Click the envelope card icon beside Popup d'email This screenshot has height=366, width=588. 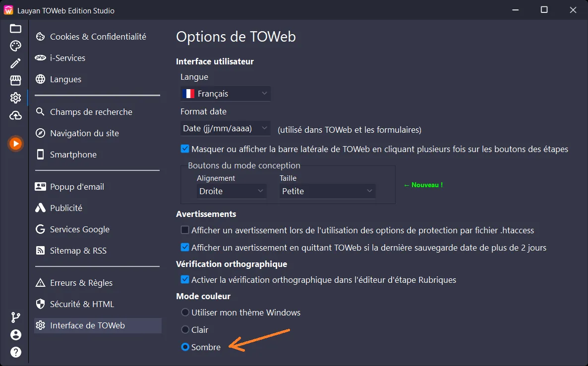point(40,187)
